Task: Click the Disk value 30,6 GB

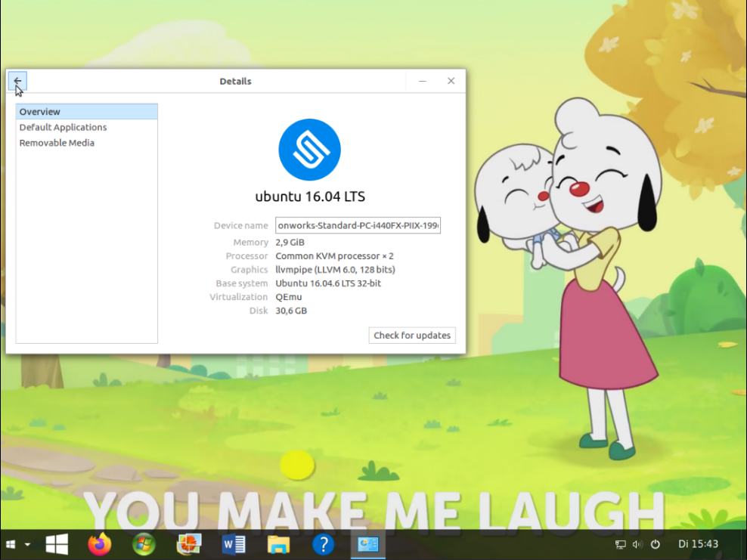Action: pos(291,311)
